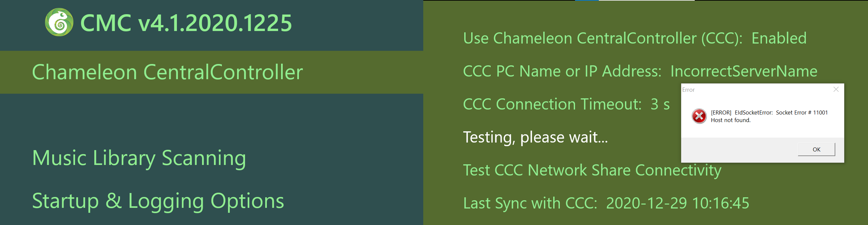
Task: Edit the IncorrectServerName server value
Action: point(744,71)
